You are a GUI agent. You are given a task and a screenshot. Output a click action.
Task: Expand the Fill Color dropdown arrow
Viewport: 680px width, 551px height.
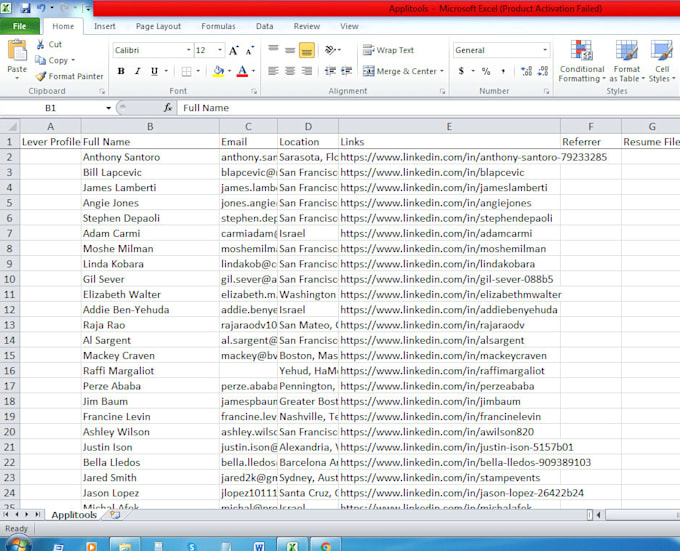point(229,71)
